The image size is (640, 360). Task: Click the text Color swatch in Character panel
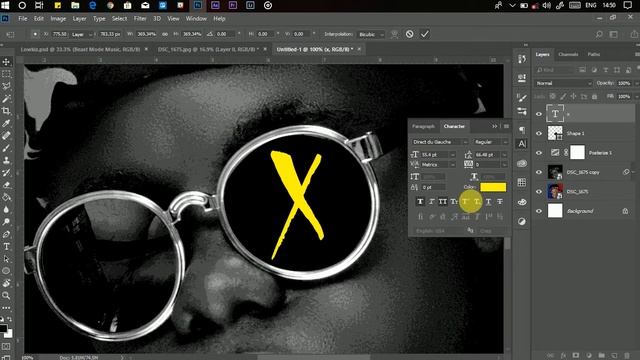coord(493,187)
